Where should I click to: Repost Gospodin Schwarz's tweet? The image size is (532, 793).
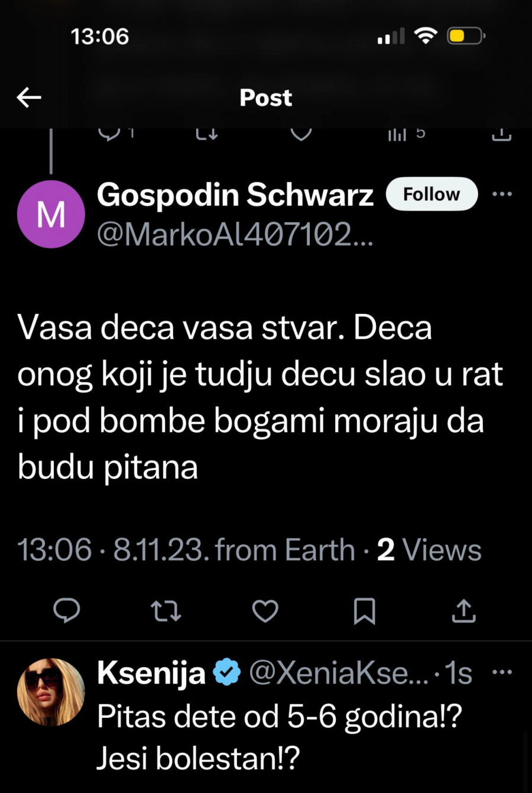[166, 611]
